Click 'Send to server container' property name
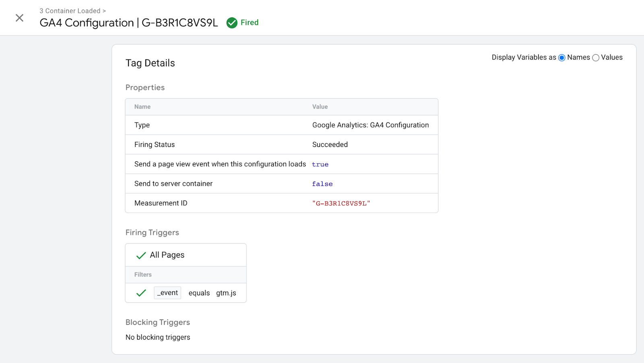Screen dimensions: 644x363 tap(173, 184)
